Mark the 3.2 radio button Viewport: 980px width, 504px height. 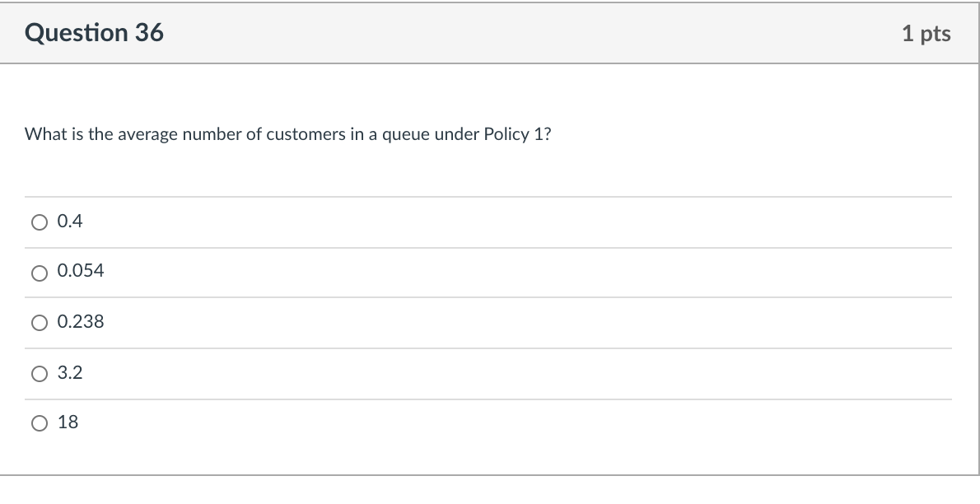point(40,375)
